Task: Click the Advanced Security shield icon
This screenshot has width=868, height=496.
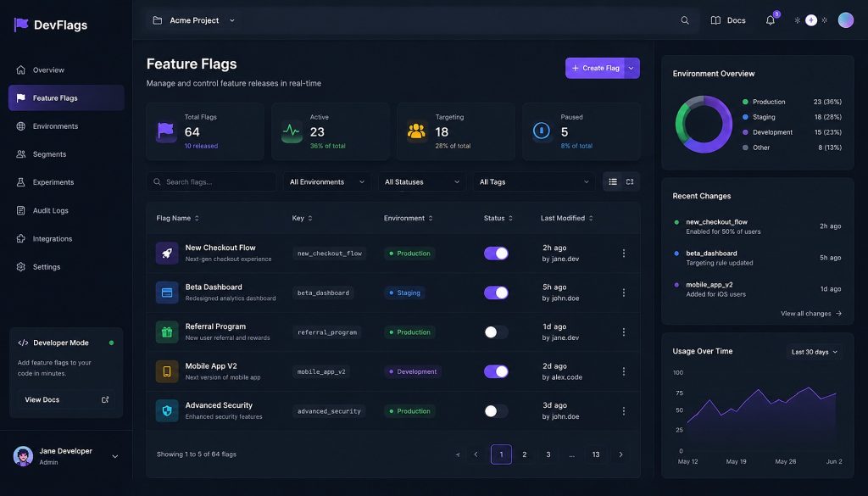Action: coord(167,410)
